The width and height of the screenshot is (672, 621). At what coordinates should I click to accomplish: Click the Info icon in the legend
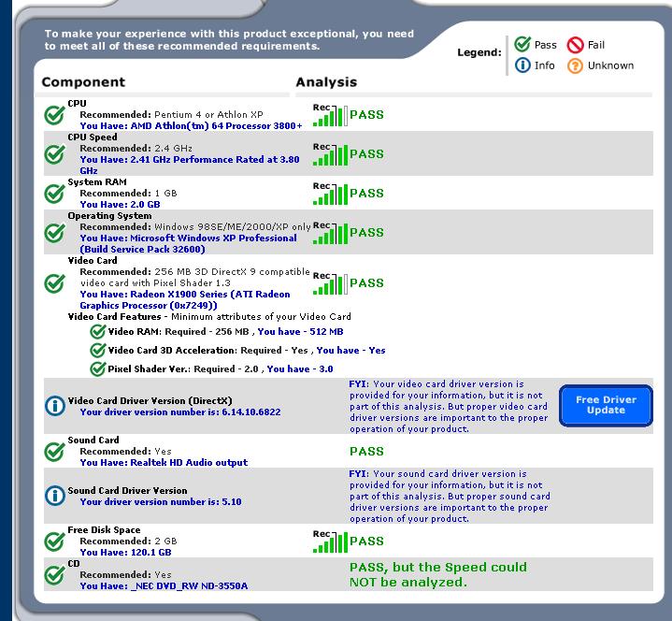[x=522, y=65]
